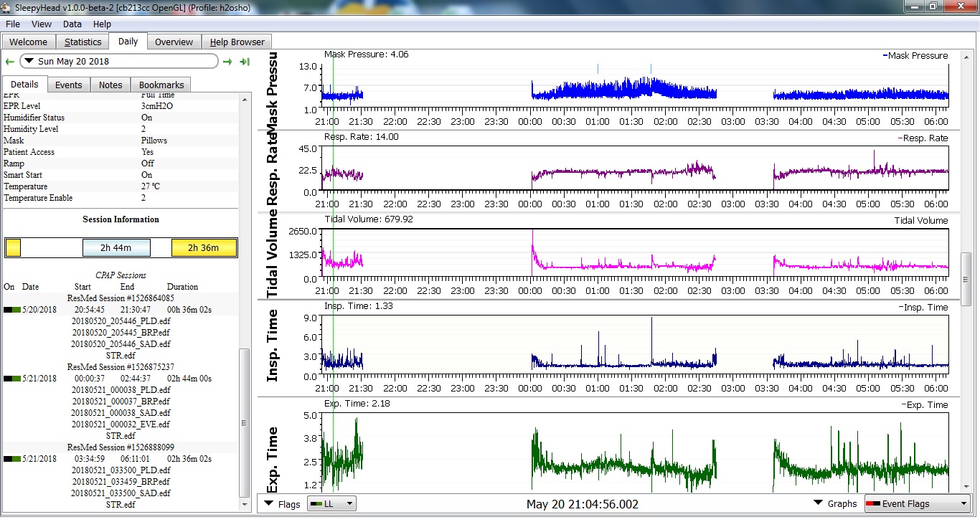
Task: Click file 20180521_033459_BRP.edf
Action: [x=121, y=482]
